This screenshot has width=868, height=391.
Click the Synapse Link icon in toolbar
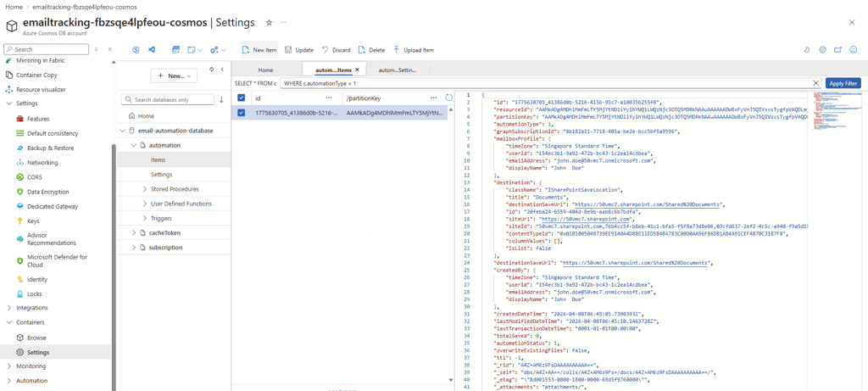[136, 50]
